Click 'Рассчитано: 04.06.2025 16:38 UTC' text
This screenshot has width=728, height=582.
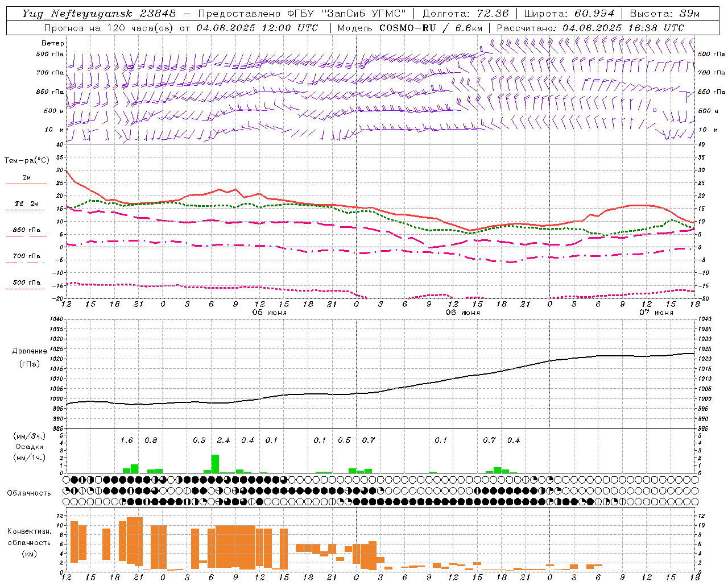tap(590, 28)
